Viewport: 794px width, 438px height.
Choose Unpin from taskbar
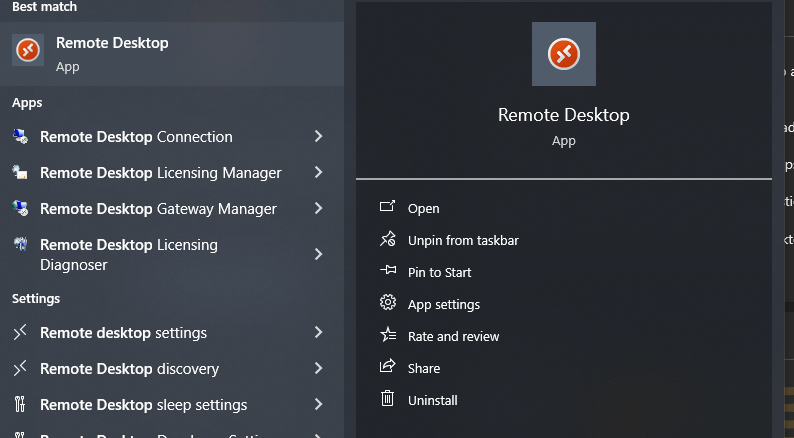tap(463, 241)
